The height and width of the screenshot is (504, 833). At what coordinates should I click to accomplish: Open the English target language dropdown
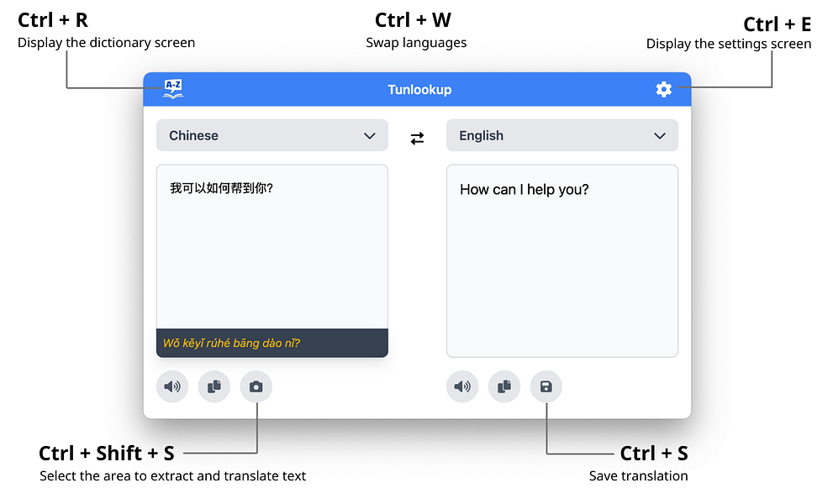tap(562, 135)
